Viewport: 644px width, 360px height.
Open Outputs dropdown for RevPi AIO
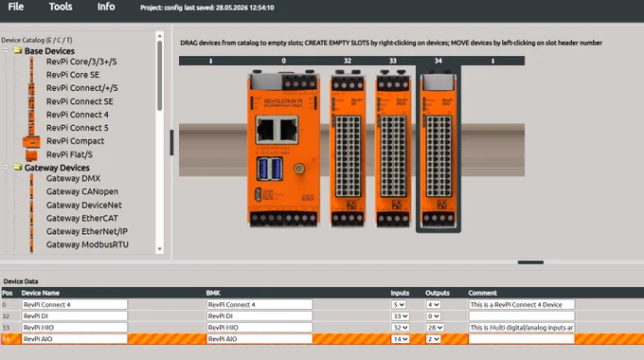(434, 339)
